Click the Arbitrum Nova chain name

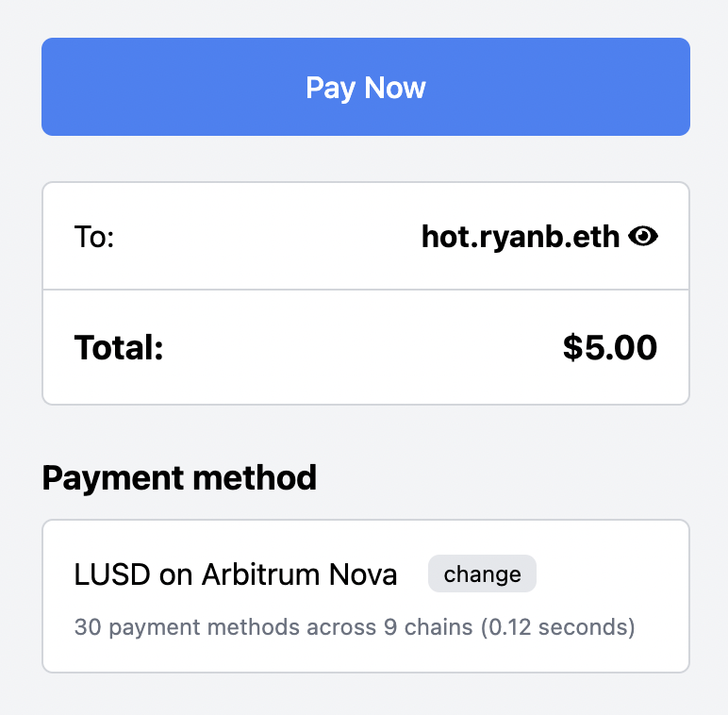tap(300, 574)
